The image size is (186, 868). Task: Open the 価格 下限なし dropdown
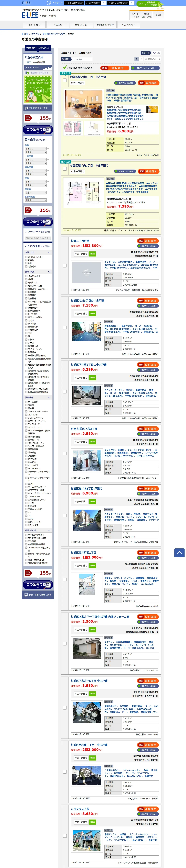[x=36, y=149]
